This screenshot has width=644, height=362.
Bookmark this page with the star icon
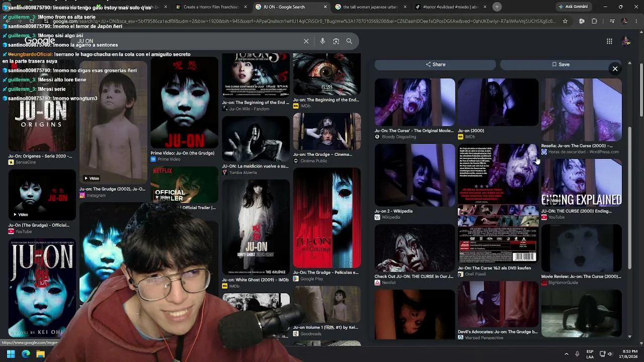[x=565, y=21]
